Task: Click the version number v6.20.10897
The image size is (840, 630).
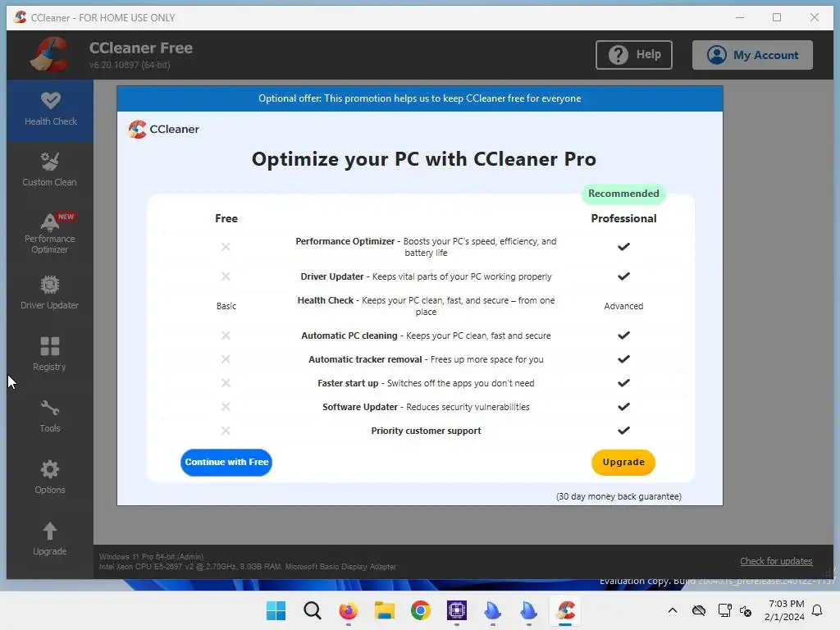Action: coord(130,65)
